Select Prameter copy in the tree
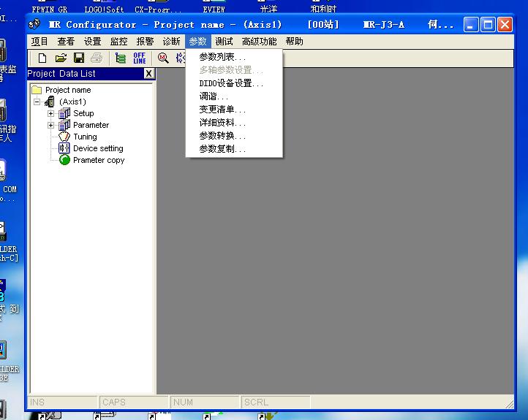Screen dimensions: 528x420 98,160
